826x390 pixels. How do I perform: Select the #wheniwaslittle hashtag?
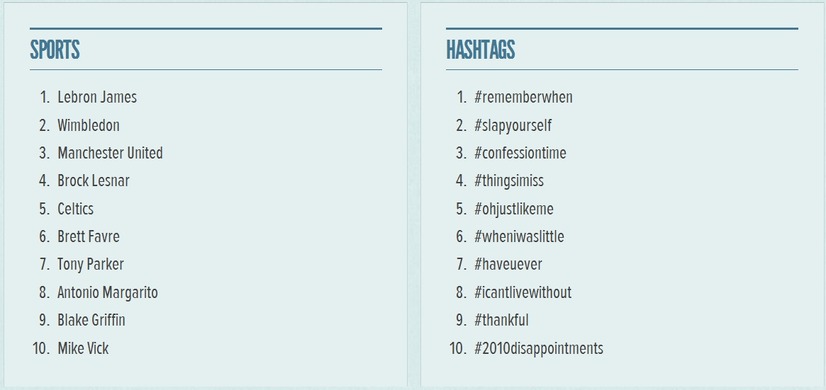(519, 237)
